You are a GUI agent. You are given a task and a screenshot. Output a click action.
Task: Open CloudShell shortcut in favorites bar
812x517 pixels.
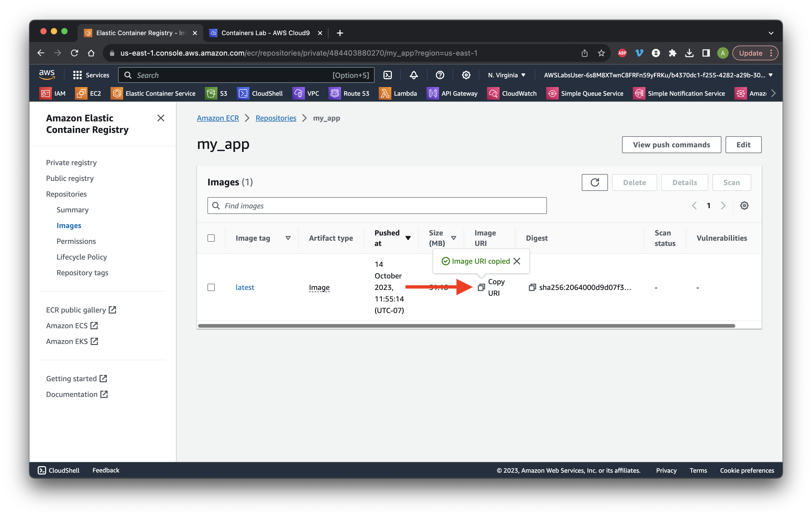pos(260,94)
